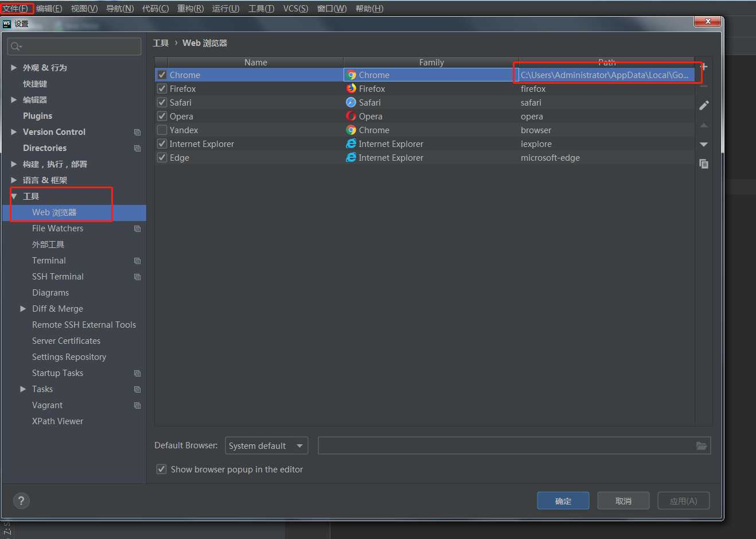756x539 pixels.
Task: Open the XPath Viewer settings page
Action: (x=57, y=421)
